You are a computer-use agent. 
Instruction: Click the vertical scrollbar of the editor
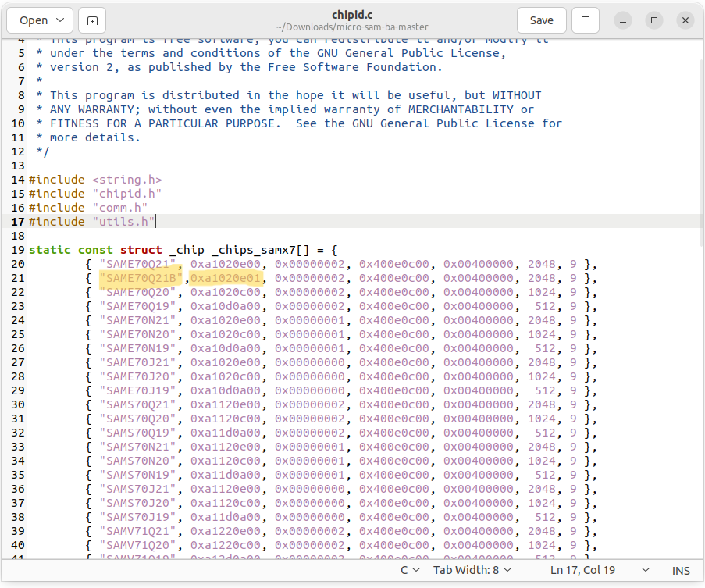click(701, 153)
